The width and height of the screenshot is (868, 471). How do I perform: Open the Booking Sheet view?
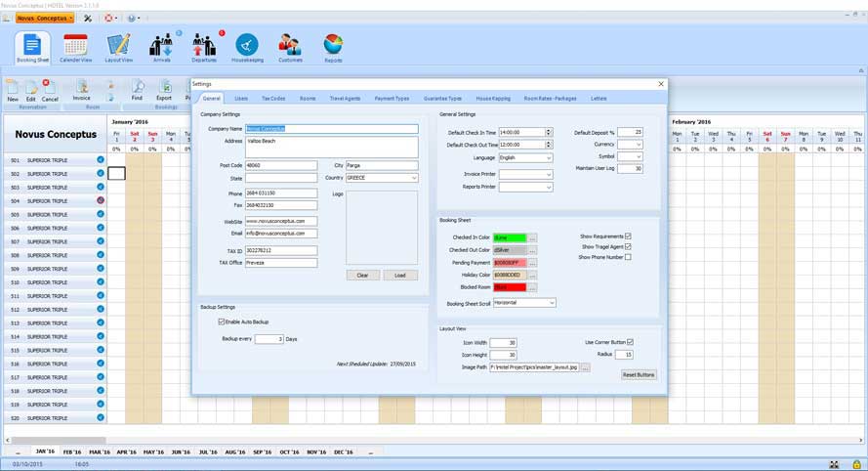click(x=32, y=48)
